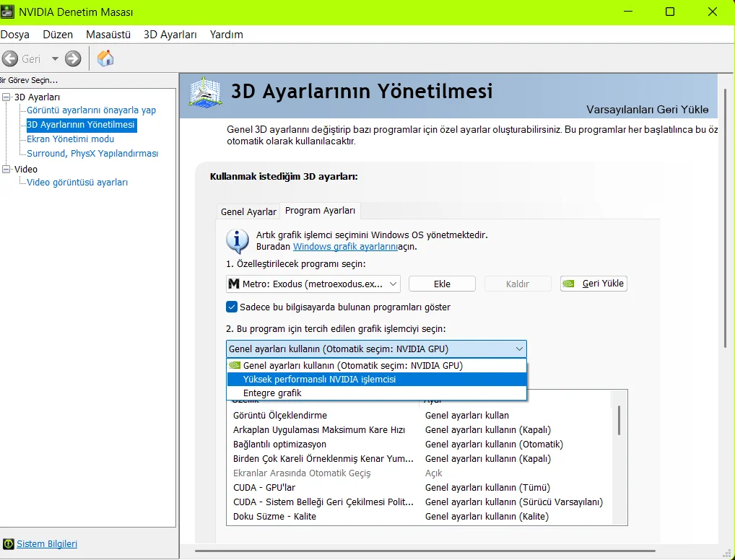This screenshot has width=735, height=560.
Task: Click the System Information icon at bottom left
Action: point(9,543)
